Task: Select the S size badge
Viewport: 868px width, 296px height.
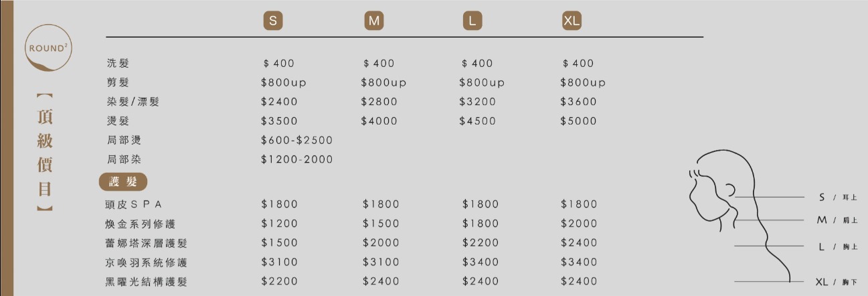Action: point(272,21)
